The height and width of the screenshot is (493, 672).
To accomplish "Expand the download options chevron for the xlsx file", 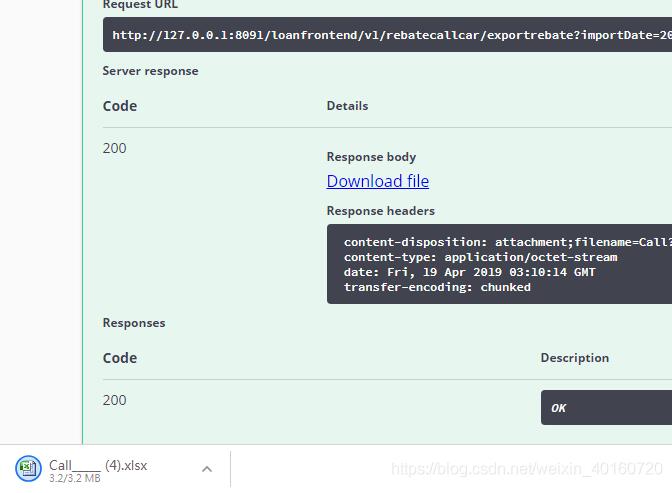I will pyautogui.click(x=206, y=469).
